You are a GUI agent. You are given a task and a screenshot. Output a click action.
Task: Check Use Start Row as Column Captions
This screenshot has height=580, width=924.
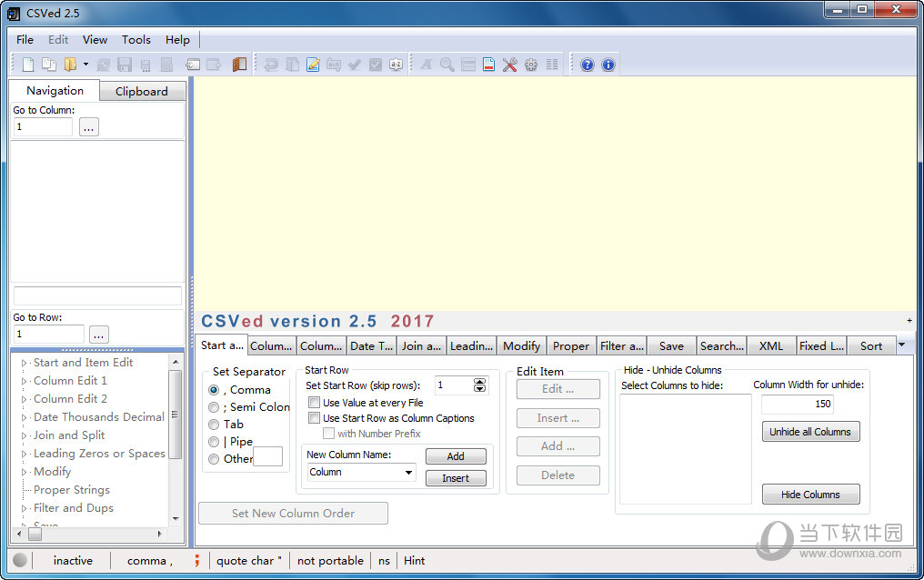click(314, 418)
